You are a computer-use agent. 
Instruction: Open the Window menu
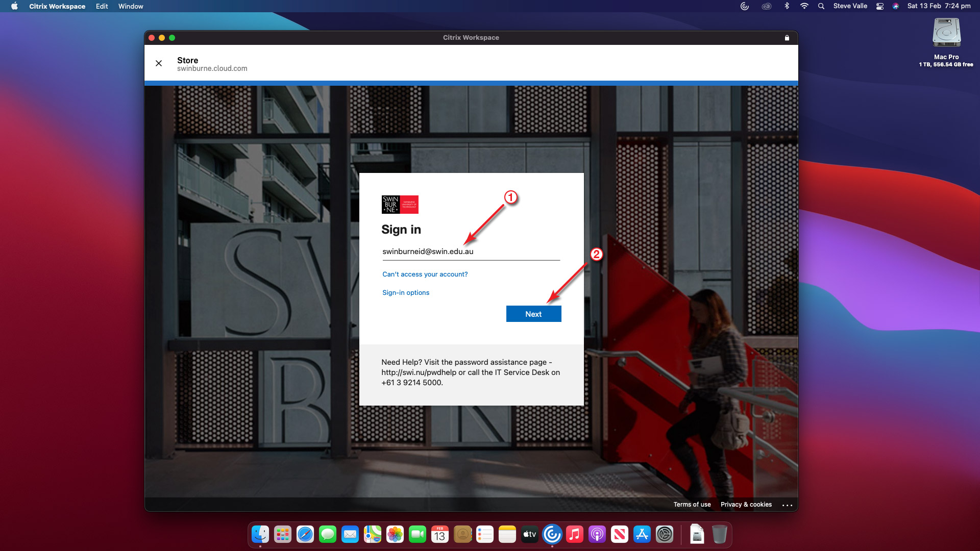(x=131, y=6)
